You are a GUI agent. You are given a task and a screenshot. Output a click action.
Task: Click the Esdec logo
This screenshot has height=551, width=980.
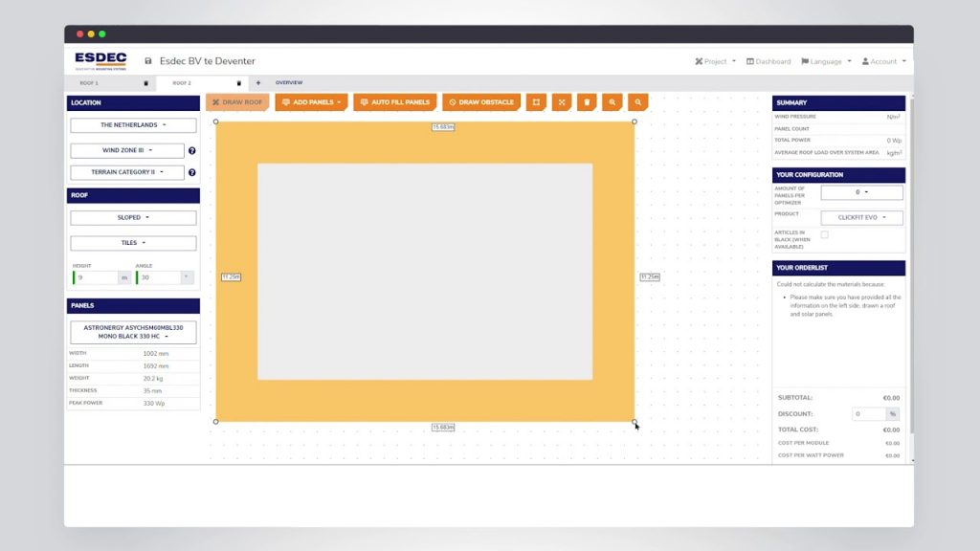point(99,59)
